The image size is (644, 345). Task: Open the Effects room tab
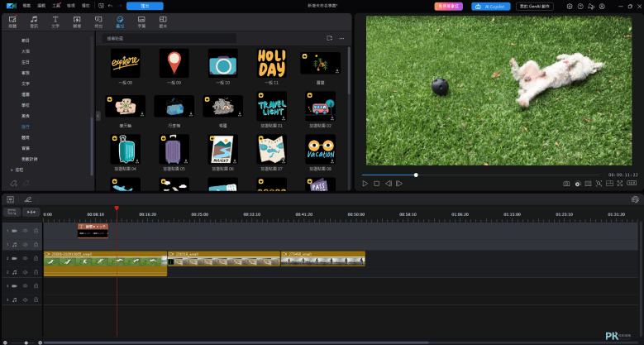point(98,22)
